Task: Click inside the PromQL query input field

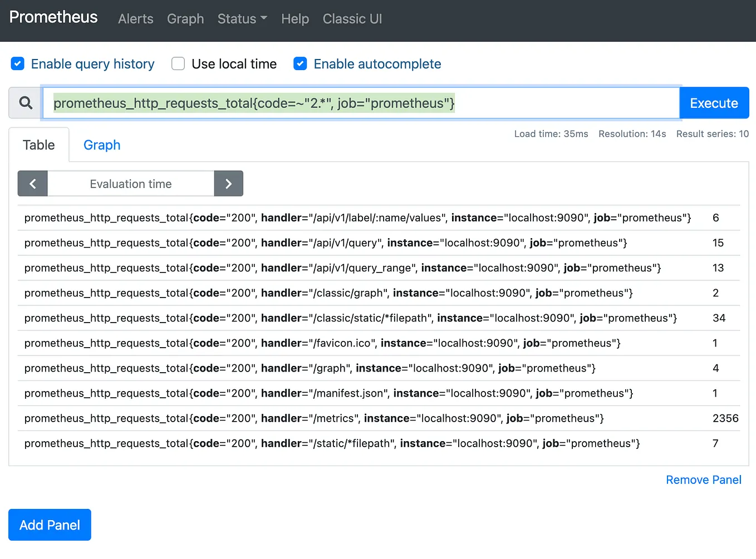Action: 362,103
